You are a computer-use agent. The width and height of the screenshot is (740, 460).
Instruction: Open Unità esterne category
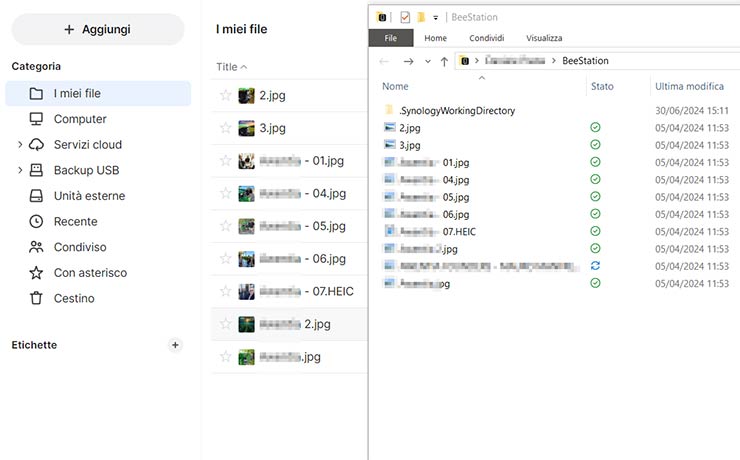coord(89,196)
